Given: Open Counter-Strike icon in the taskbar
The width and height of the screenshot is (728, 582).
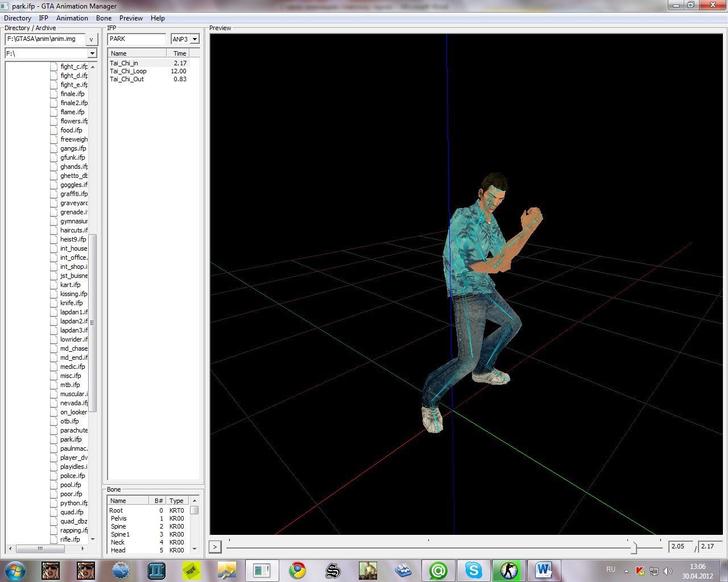Looking at the screenshot, I should point(508,570).
